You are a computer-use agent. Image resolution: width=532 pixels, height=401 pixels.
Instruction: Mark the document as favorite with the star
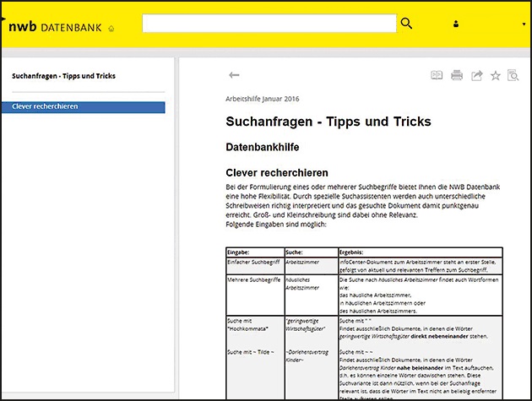pos(496,75)
